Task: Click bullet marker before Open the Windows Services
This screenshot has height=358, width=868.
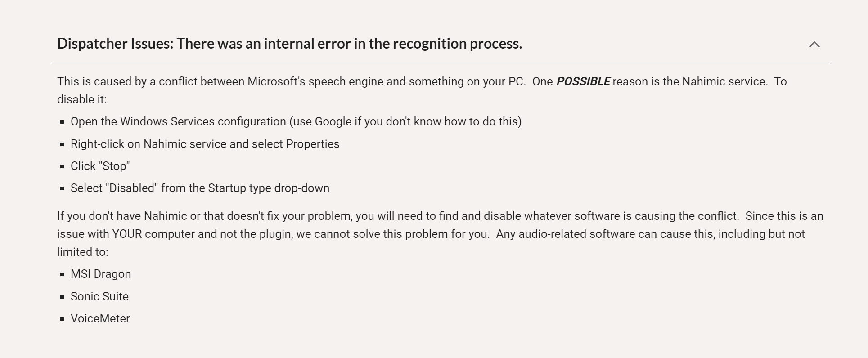Action: 62,122
